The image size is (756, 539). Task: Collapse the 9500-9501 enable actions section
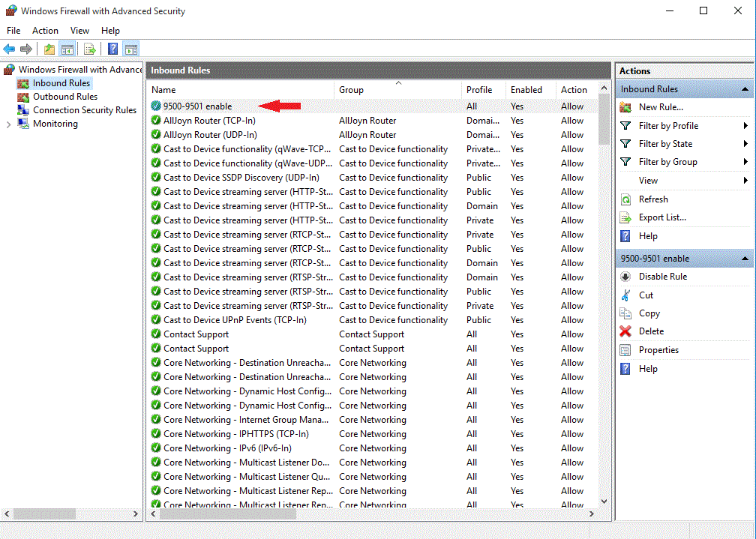(x=745, y=259)
